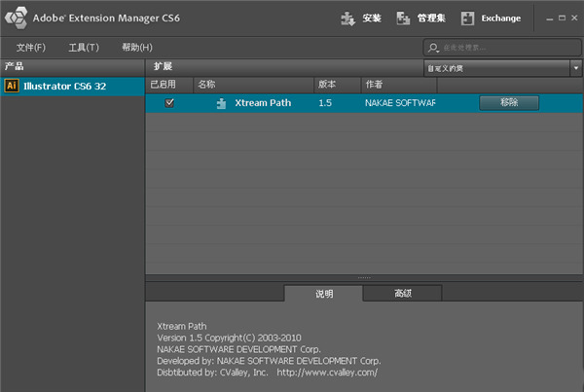Click the Illustrator Ai product icon
Screen dimensions: 584x392
click(x=12, y=86)
